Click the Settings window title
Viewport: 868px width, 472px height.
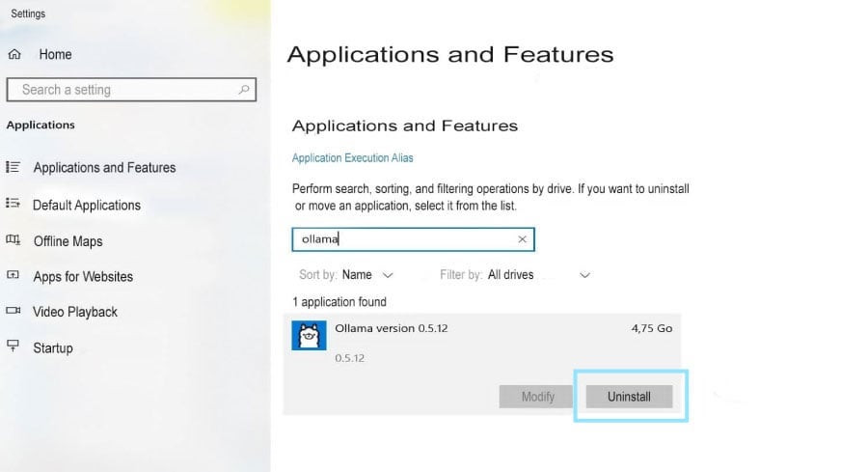28,14
